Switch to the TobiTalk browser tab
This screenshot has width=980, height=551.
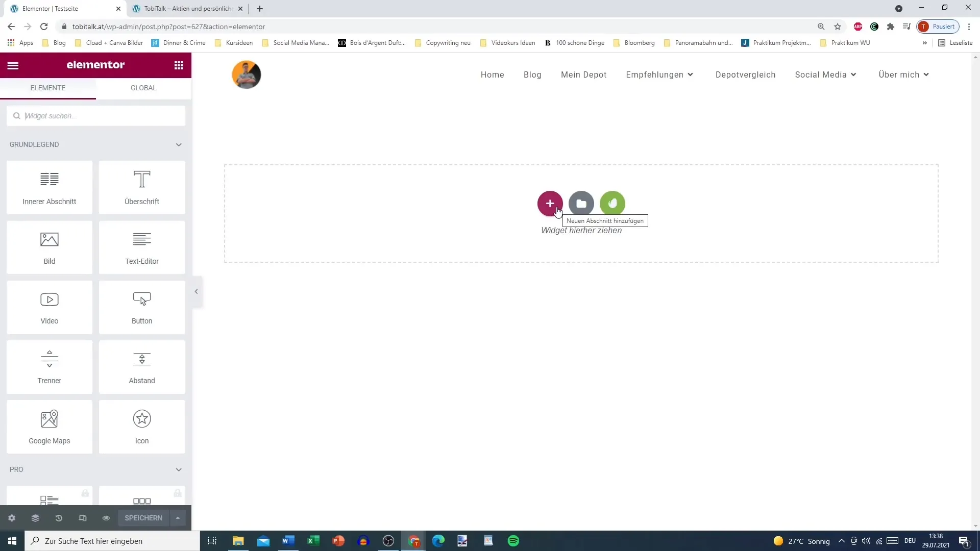click(187, 9)
